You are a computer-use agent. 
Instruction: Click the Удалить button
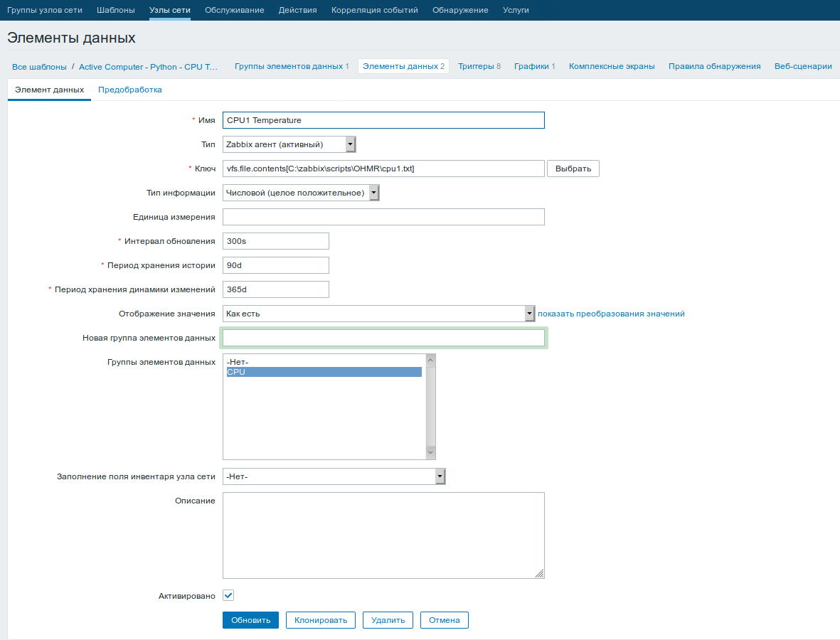click(388, 620)
